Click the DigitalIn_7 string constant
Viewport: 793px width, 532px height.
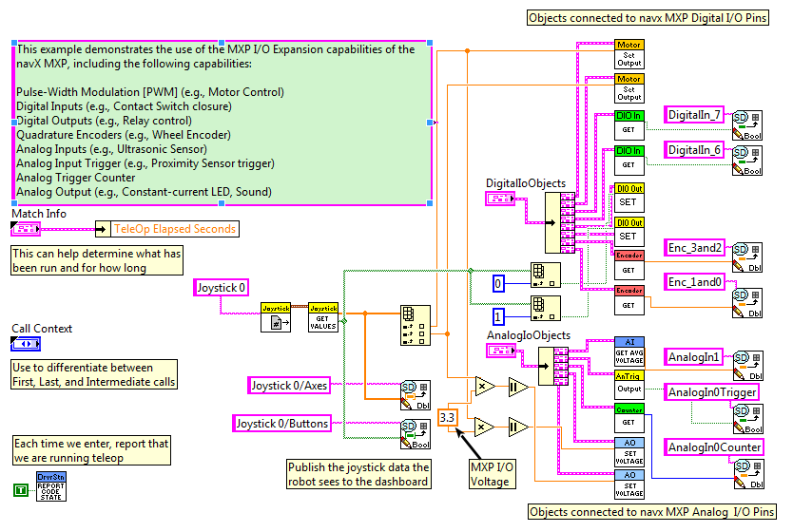tap(694, 115)
